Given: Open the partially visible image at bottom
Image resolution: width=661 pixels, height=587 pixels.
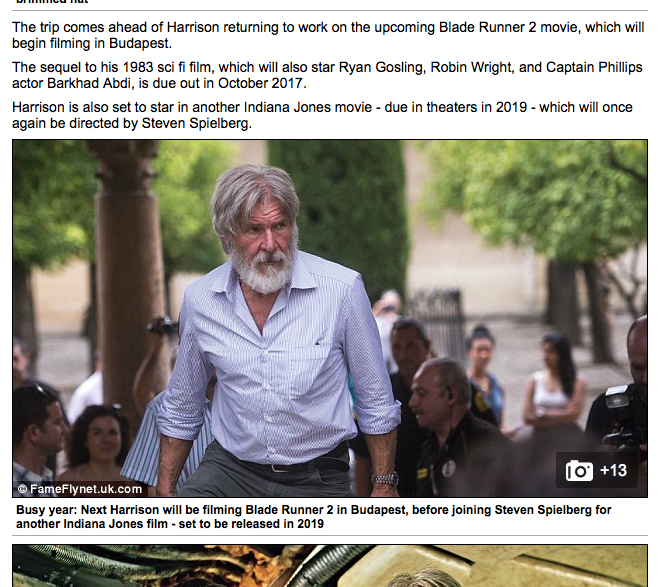Looking at the screenshot, I should point(330,565).
